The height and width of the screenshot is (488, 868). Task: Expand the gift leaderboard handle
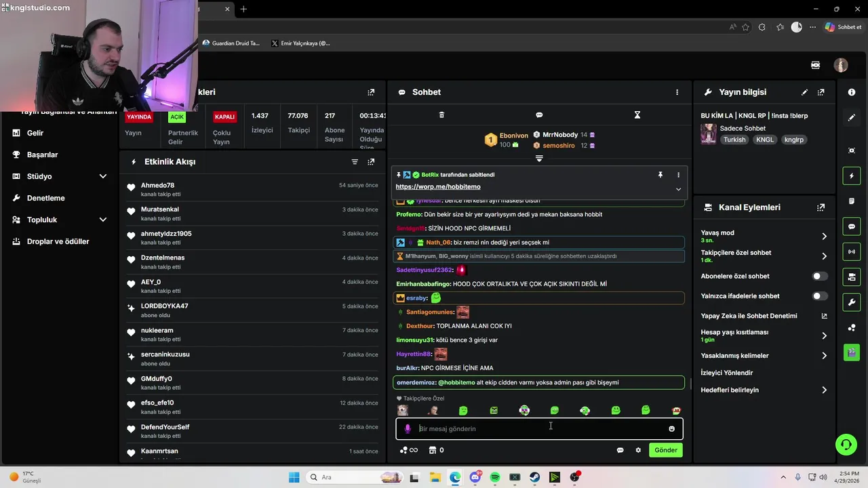coord(539,159)
